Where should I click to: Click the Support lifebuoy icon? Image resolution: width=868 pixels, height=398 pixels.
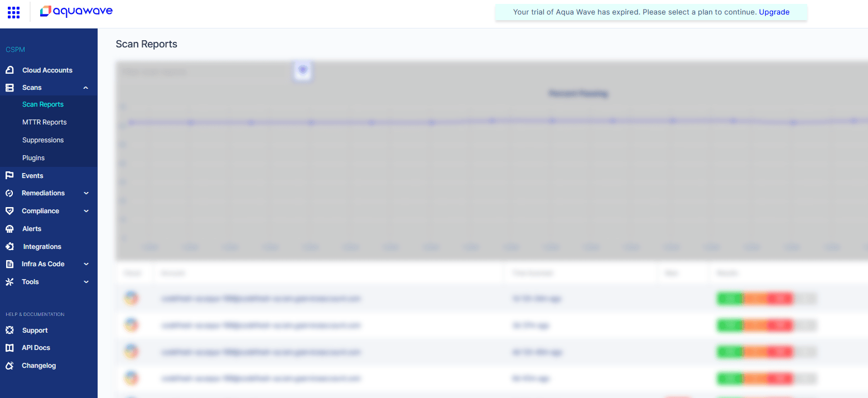[x=9, y=330]
